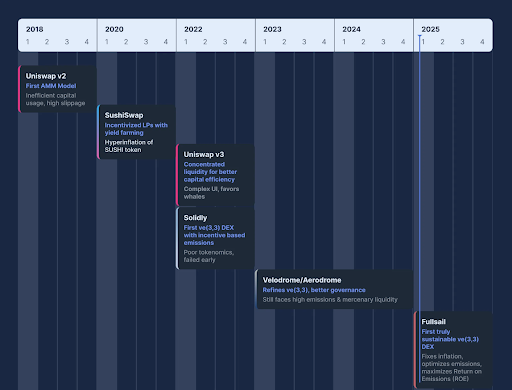
Task: Select the 2018 year header
Action: click(35, 29)
